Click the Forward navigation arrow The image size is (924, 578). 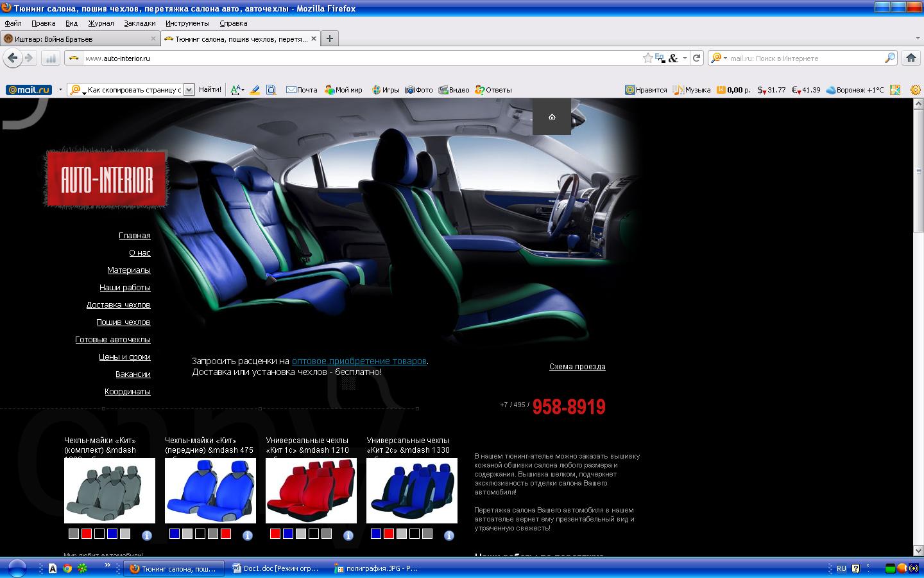pyautogui.click(x=29, y=58)
